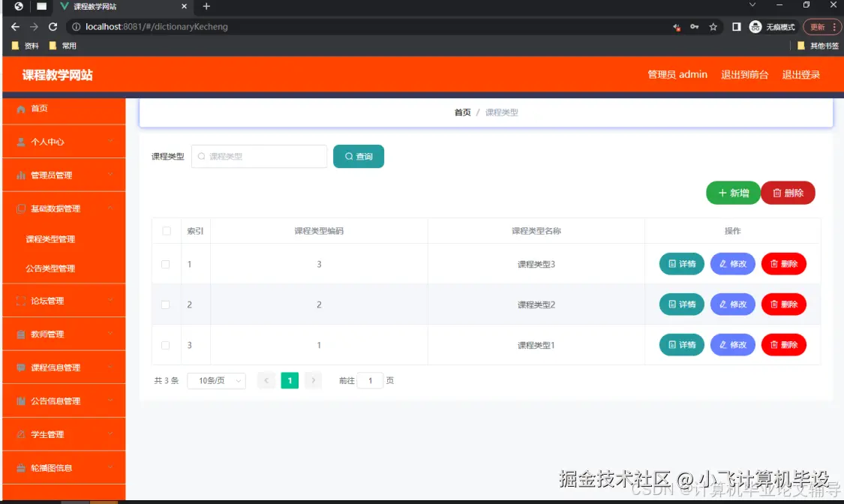Click the pencil icon on 课程类型3's 修改 button
Viewport: 844px width, 504px height.
pyautogui.click(x=724, y=263)
